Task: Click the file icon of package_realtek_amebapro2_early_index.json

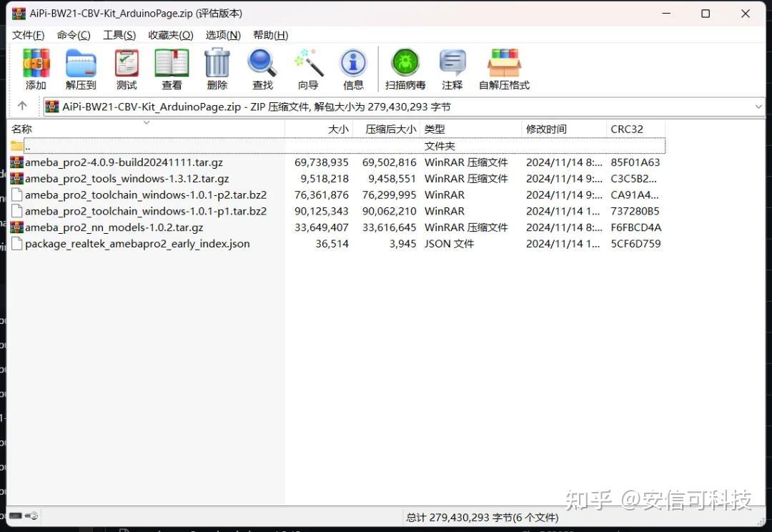Action: point(16,243)
